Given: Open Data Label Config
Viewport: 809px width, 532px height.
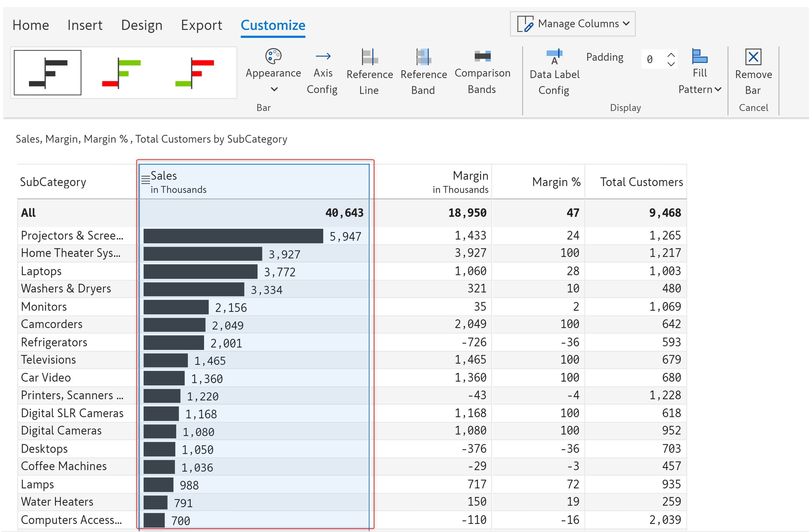Looking at the screenshot, I should pos(554,57).
